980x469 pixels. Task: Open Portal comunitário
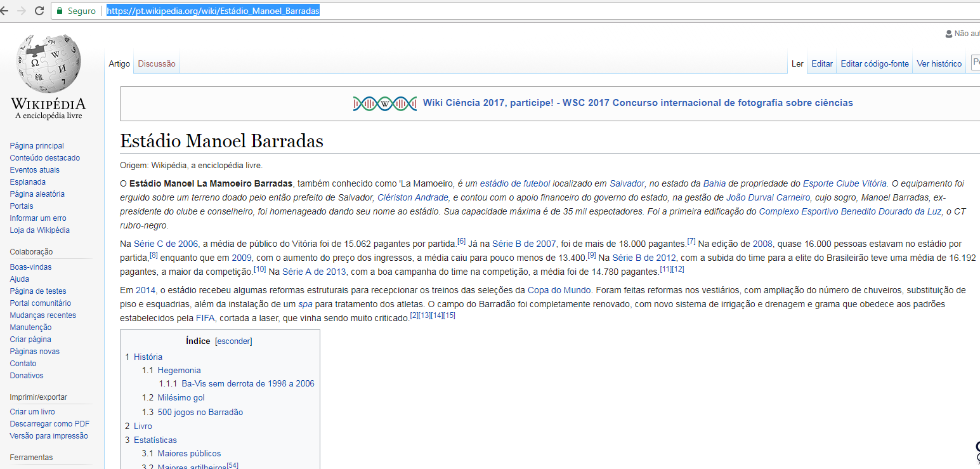(41, 303)
